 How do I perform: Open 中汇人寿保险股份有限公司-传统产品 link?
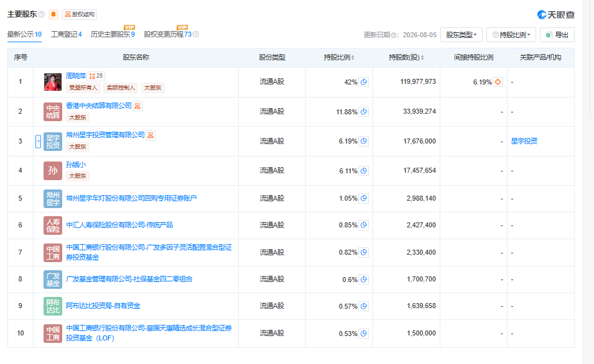pos(119,225)
